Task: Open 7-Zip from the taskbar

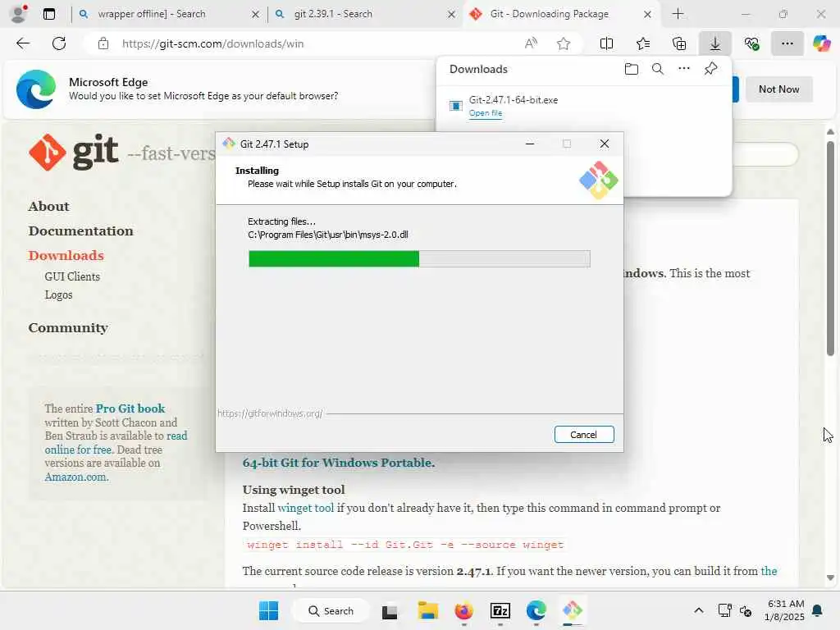Action: [500, 610]
